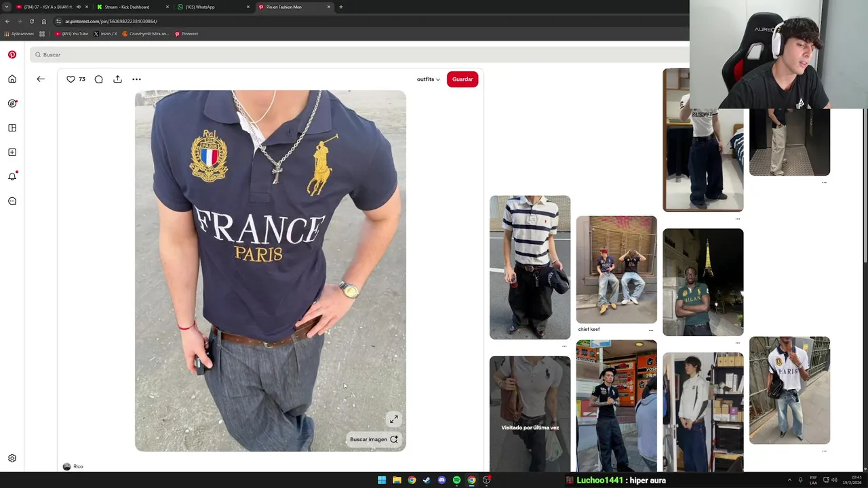Open boards layout icon in sidebar
This screenshot has height=488, width=868.
(x=12, y=127)
